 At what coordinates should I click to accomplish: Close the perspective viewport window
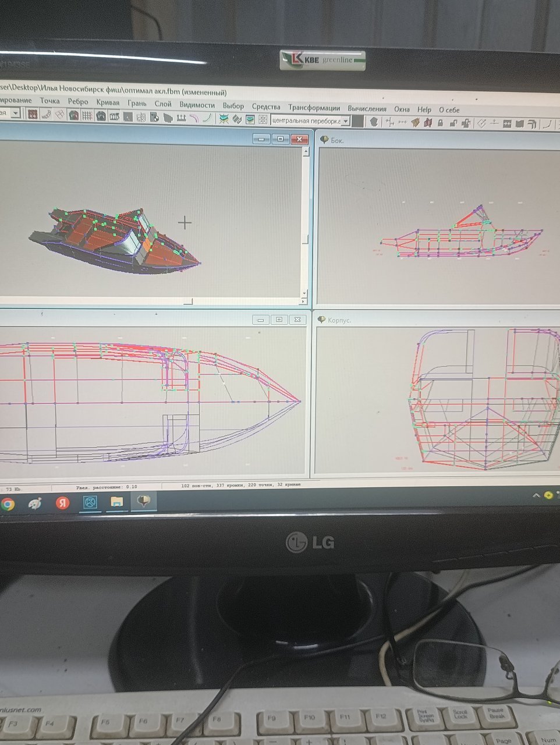[299, 139]
